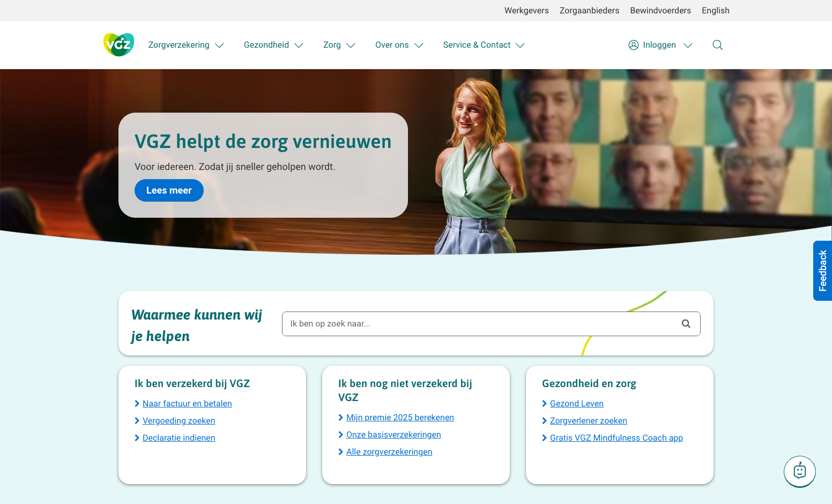
Task: Click the VGZ logo icon
Action: tap(118, 45)
